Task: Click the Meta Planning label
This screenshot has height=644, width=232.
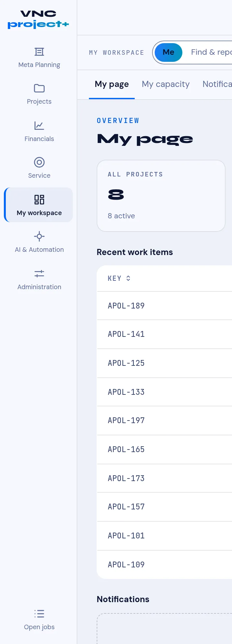Action: click(39, 65)
